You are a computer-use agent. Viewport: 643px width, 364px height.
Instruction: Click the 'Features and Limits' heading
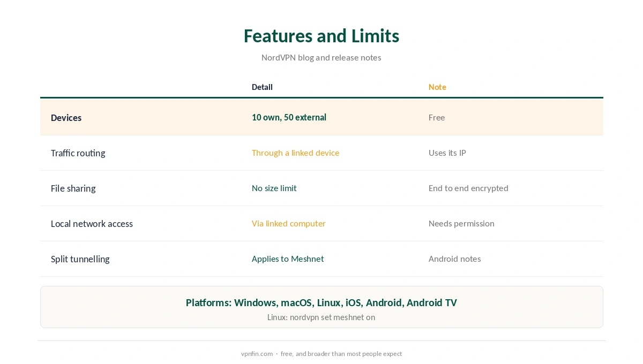tap(322, 36)
